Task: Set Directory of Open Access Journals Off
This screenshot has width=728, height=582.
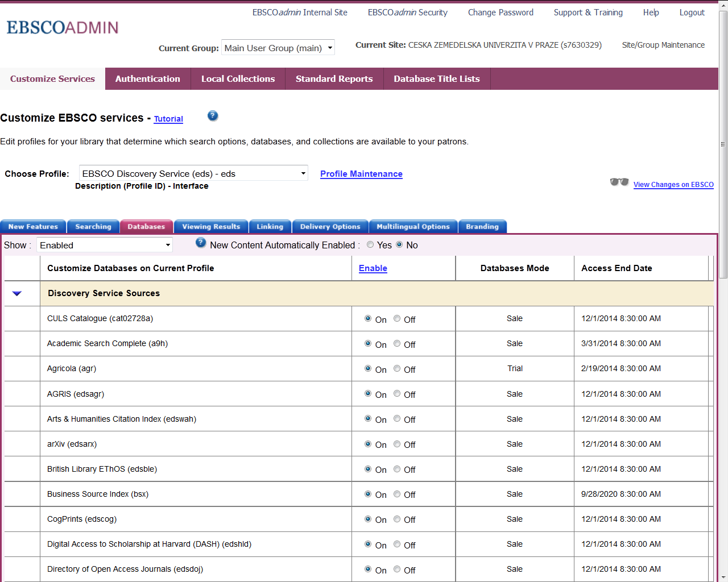Action: click(x=397, y=569)
